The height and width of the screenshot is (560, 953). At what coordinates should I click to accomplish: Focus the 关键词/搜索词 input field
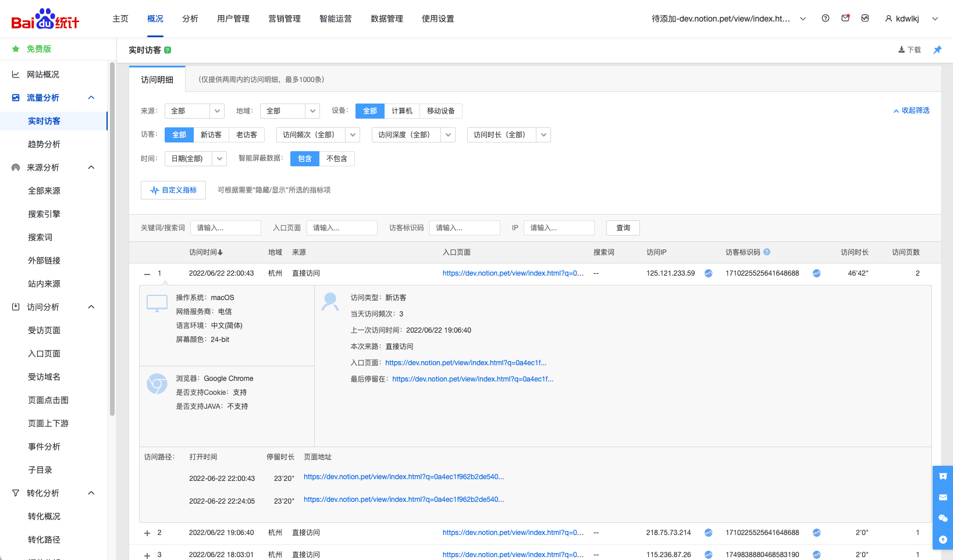(226, 228)
